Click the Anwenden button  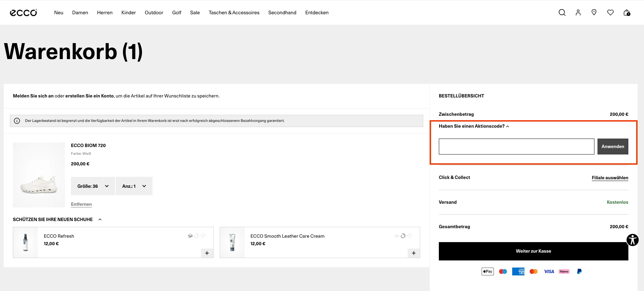click(x=613, y=146)
